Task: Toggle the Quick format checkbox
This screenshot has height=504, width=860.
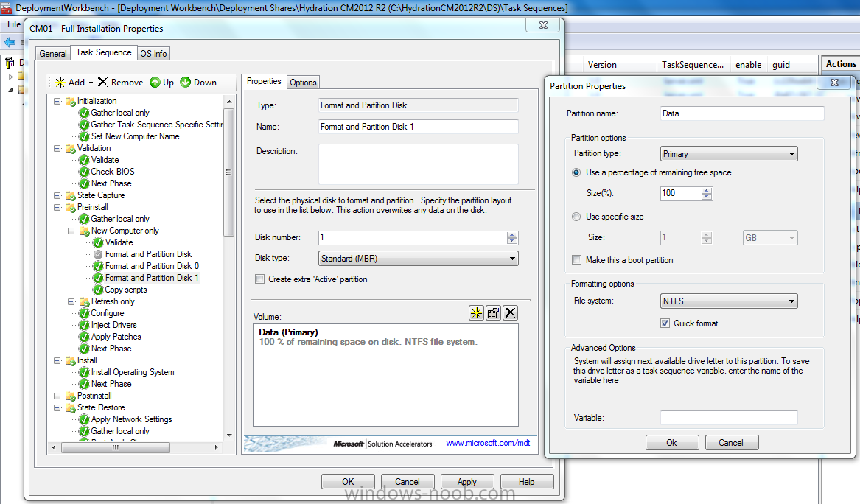Action: click(665, 323)
